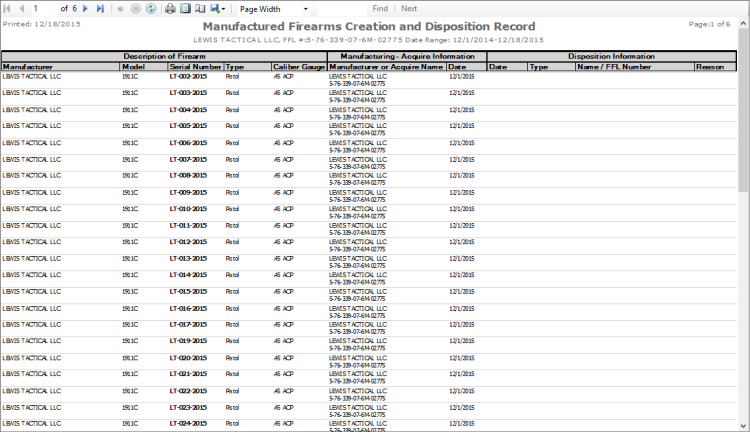
Task: Click the Printed: 12/18/2015 text
Action: 42,24
